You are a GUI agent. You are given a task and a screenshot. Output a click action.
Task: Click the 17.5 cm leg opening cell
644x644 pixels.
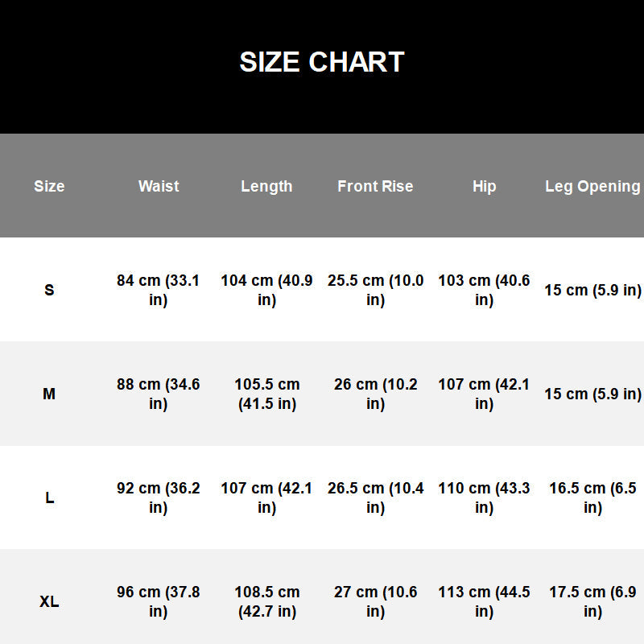pos(592,601)
